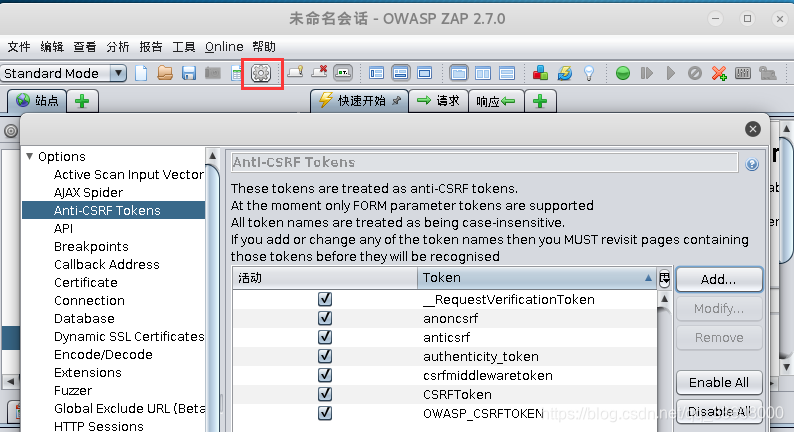Uncheck the OWASP_CSRFTOKEN checkbox
Viewport: 794px width, 432px height.
pos(325,413)
